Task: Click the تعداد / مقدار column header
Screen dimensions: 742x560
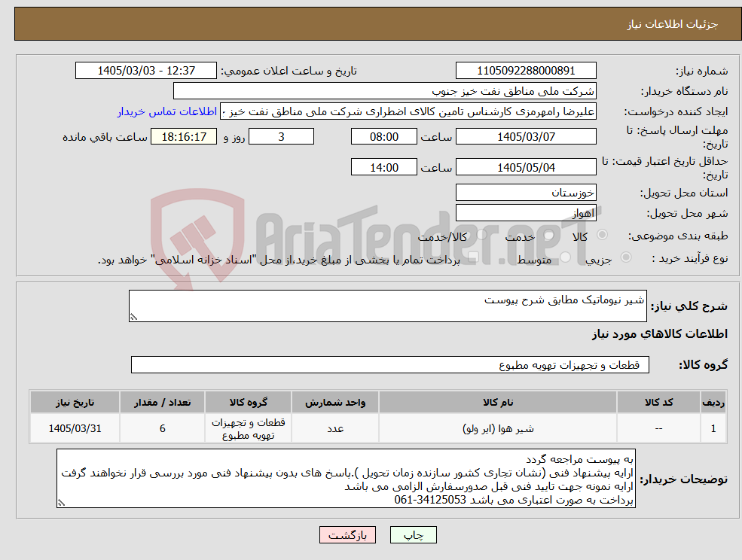Action: tap(162, 402)
